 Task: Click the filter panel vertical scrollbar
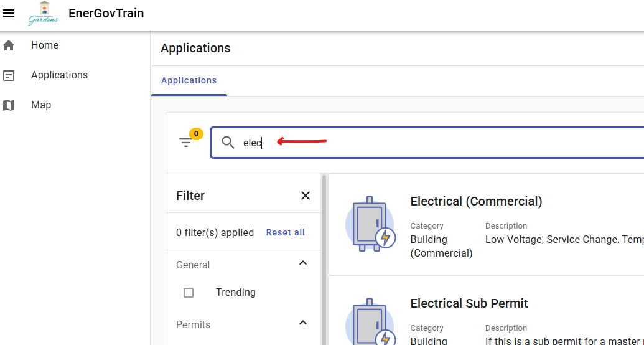[324, 258]
